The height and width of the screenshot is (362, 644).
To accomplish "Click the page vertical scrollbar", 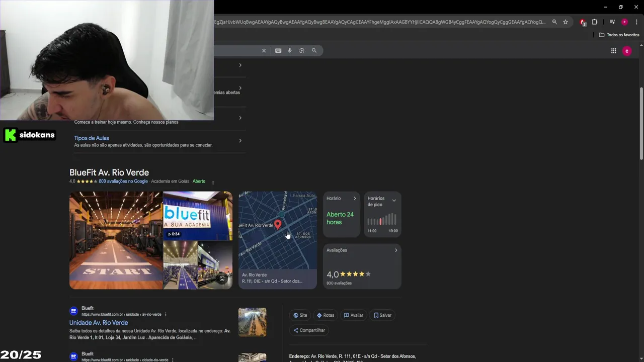I will click(641, 124).
